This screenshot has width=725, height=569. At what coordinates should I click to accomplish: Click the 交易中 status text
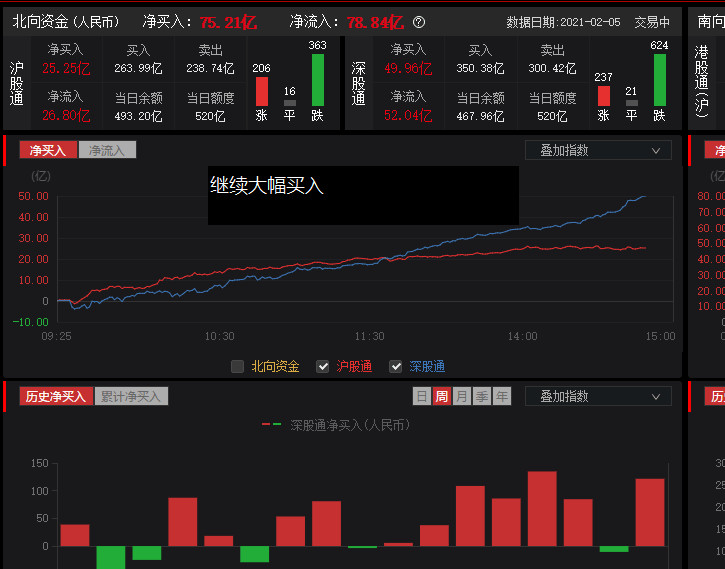click(652, 22)
